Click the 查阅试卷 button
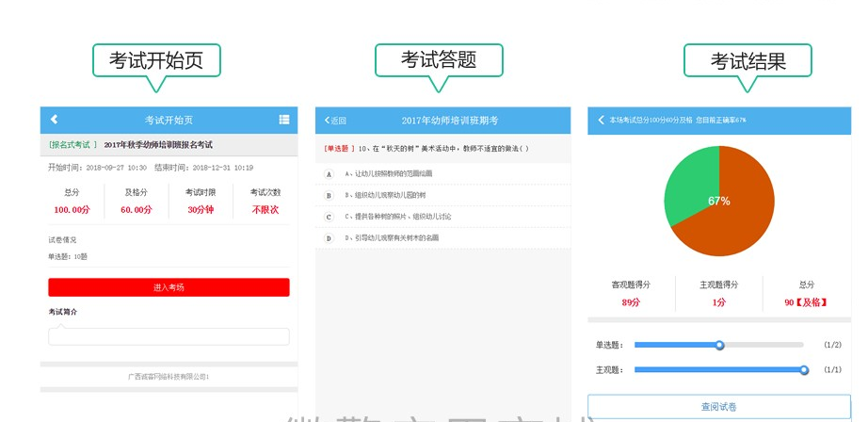 (718, 407)
